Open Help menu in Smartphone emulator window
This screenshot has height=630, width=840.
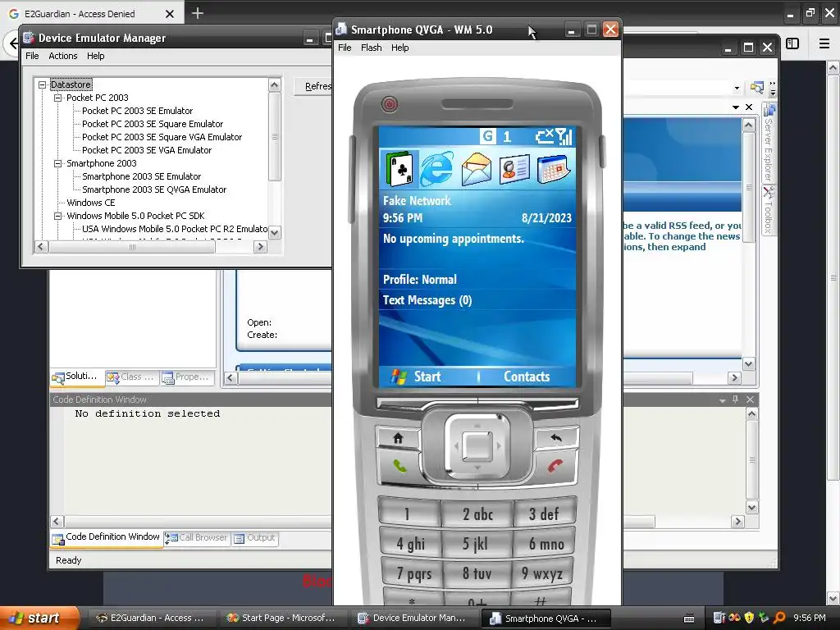[x=399, y=48]
